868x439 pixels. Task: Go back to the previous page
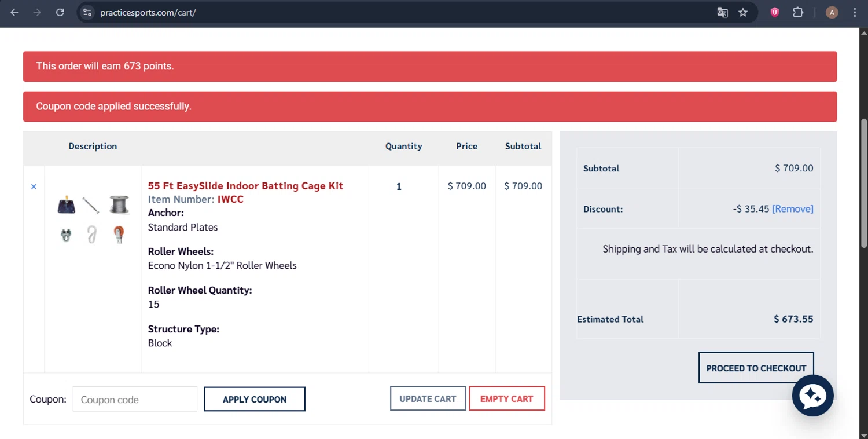(x=14, y=12)
